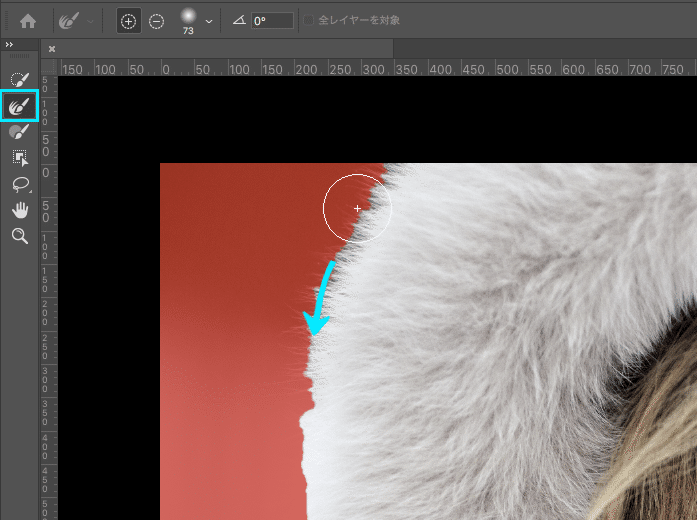Click the brush angle icon
Viewport: 697px width, 520px height.
(239, 20)
